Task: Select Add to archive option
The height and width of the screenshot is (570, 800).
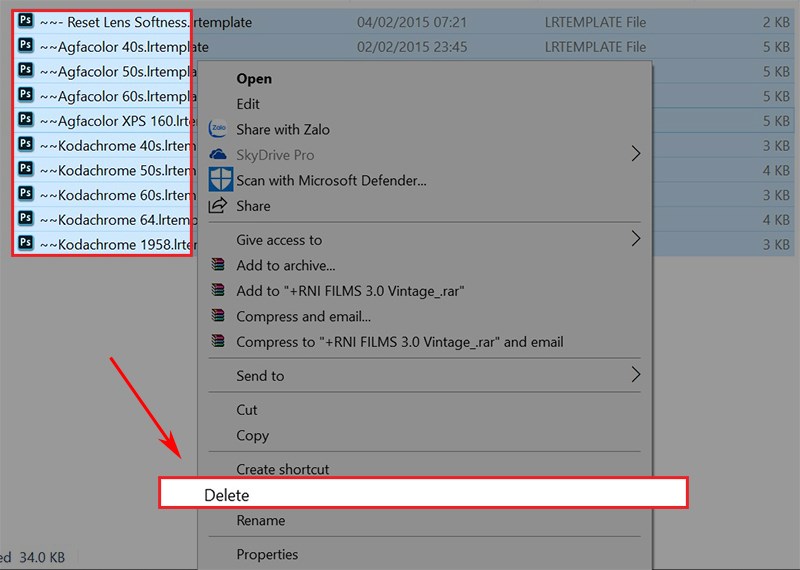Action: coord(286,265)
